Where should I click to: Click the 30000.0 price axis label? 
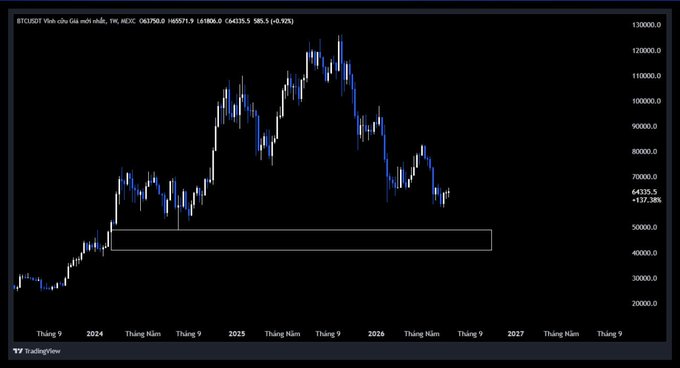(644, 278)
